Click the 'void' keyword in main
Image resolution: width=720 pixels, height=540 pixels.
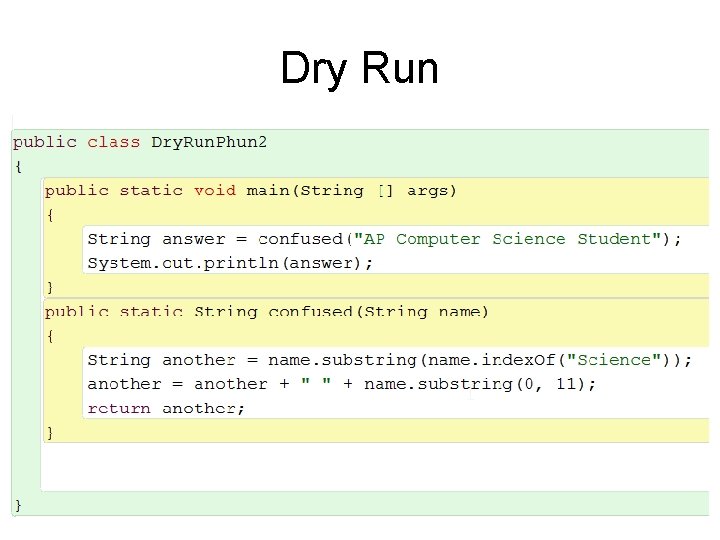pyautogui.click(x=215, y=190)
